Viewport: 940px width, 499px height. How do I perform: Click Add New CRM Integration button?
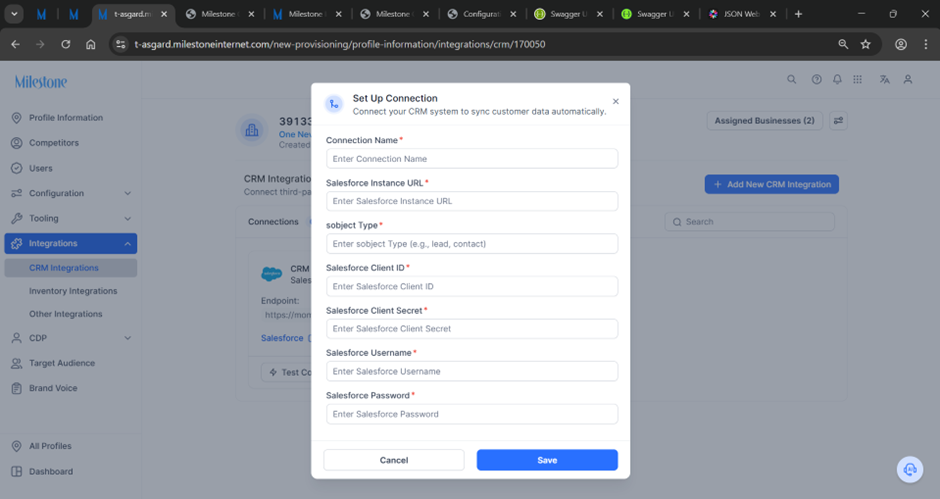tap(772, 184)
